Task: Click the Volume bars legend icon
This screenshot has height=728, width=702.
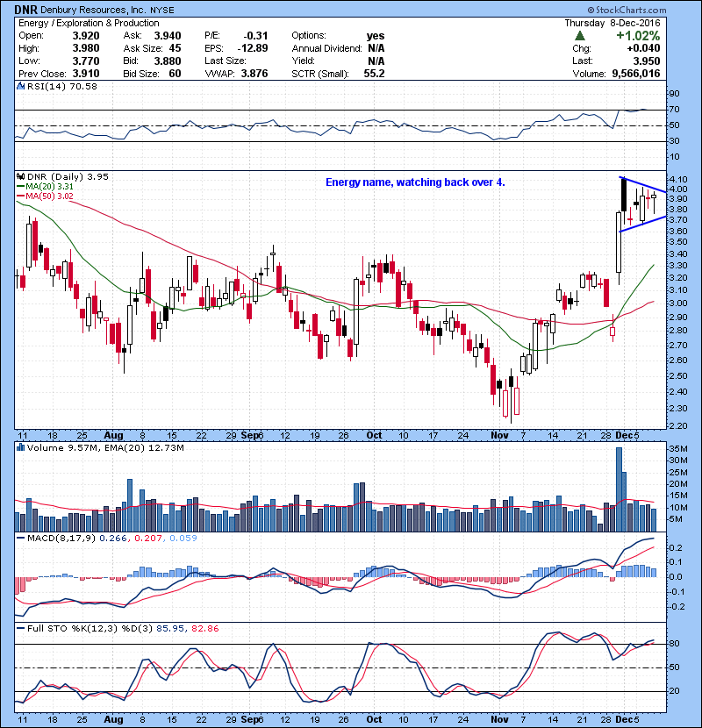Action: pyautogui.click(x=20, y=447)
